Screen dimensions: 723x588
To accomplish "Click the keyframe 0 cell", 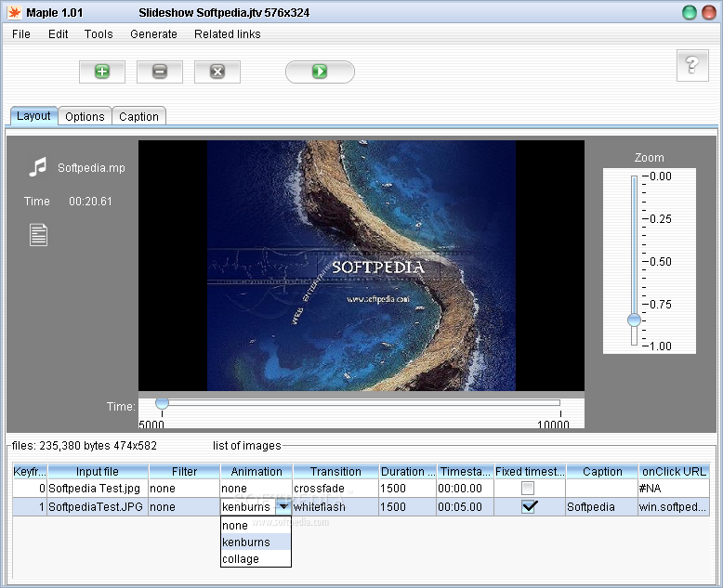I will coord(30,488).
